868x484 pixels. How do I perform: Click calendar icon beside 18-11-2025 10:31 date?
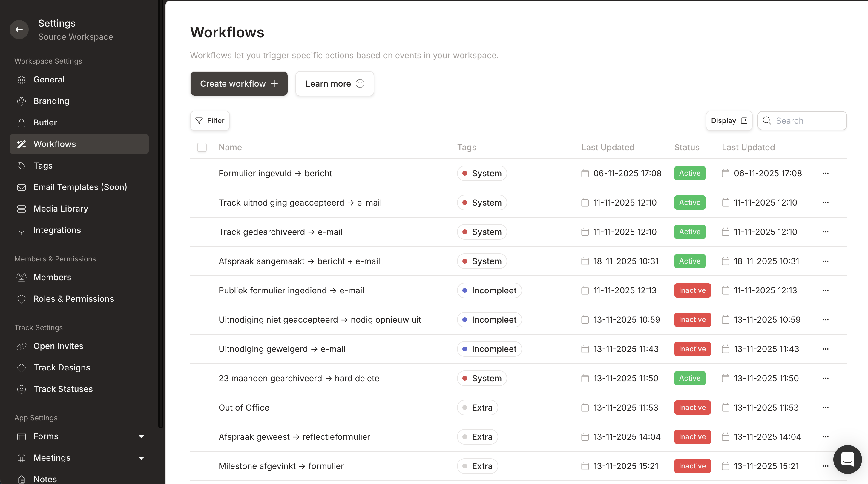tap(585, 261)
